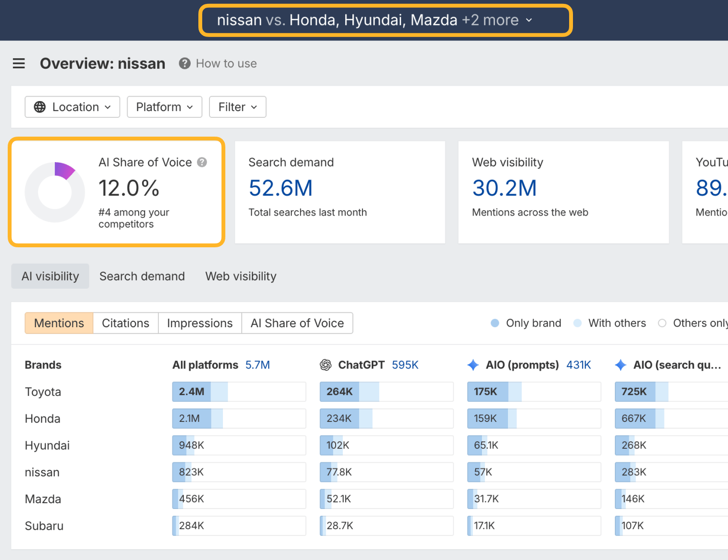728x560 pixels.
Task: Click Subaru's 28.7K ChatGPT bar
Action: click(x=387, y=526)
